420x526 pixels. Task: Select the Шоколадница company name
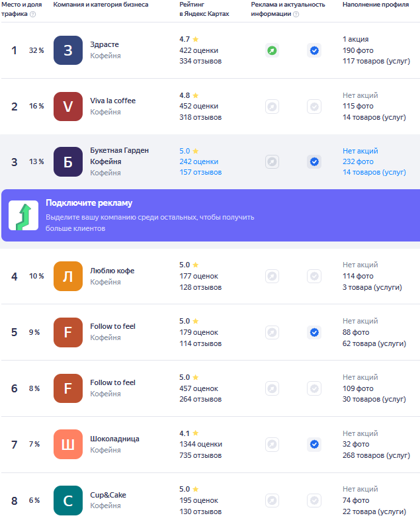114,439
